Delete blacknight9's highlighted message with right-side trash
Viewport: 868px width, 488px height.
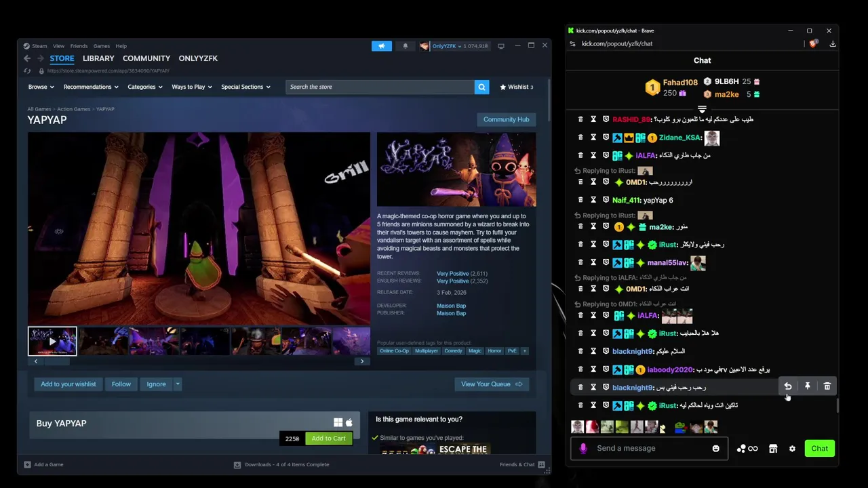pyautogui.click(x=827, y=386)
